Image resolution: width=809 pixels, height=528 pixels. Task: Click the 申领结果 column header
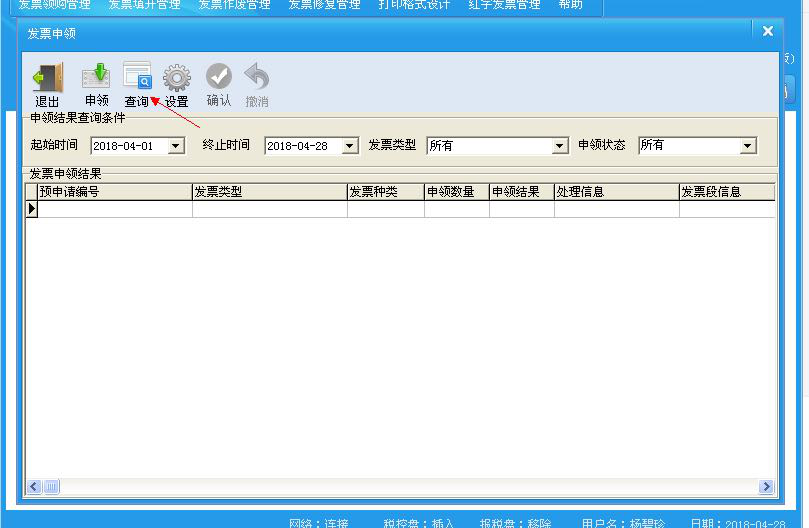tap(521, 192)
